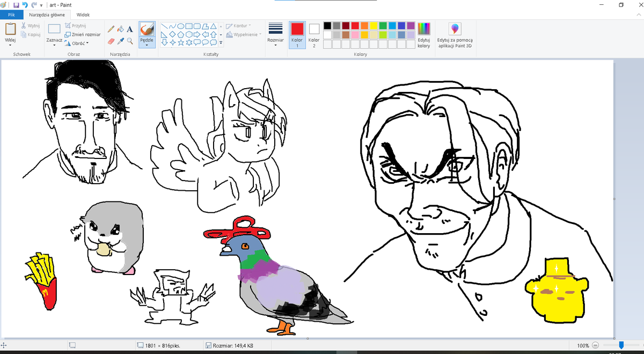This screenshot has width=644, height=354.
Task: Expand the Pędzle brushes dropdown arrow
Action: pyautogui.click(x=147, y=45)
